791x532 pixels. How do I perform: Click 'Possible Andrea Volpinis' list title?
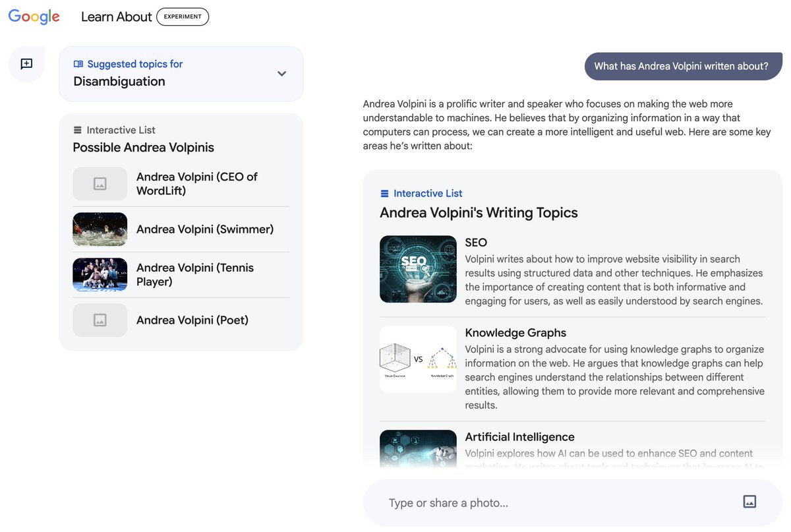[x=144, y=148]
